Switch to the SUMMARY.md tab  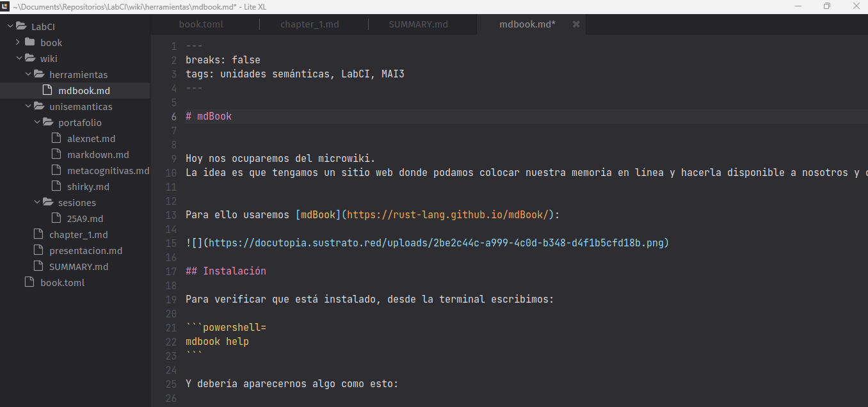pos(422,24)
